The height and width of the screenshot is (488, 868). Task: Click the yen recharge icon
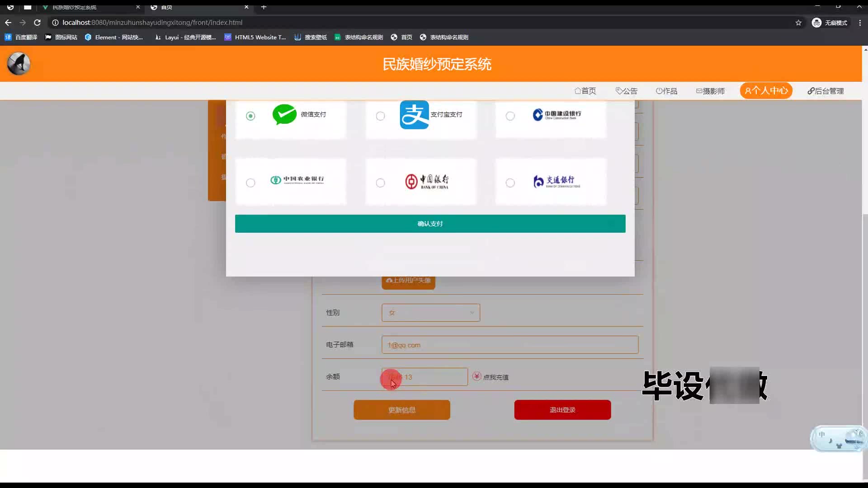[476, 376]
